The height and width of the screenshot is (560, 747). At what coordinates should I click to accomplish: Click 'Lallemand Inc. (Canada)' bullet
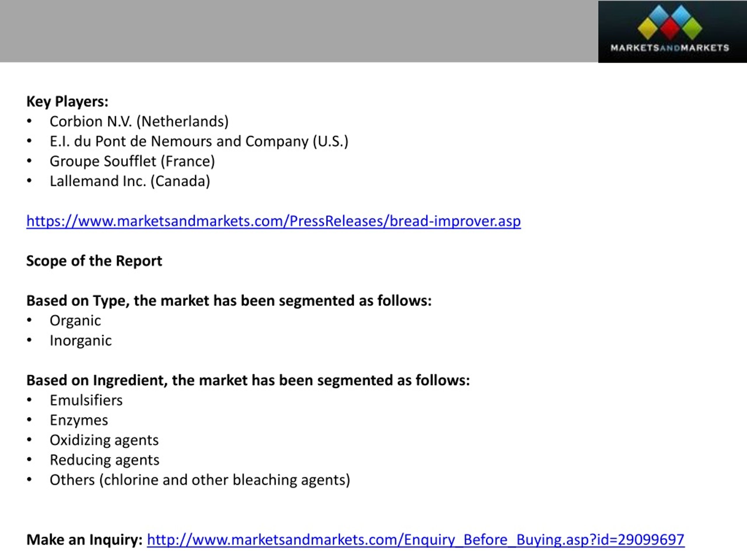[130, 181]
